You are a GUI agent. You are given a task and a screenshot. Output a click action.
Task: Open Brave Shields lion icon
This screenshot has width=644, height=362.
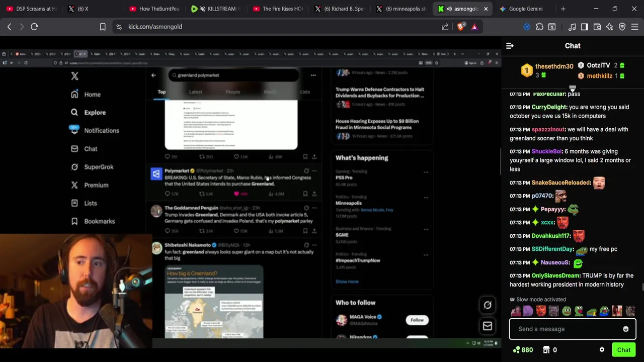pos(460,27)
